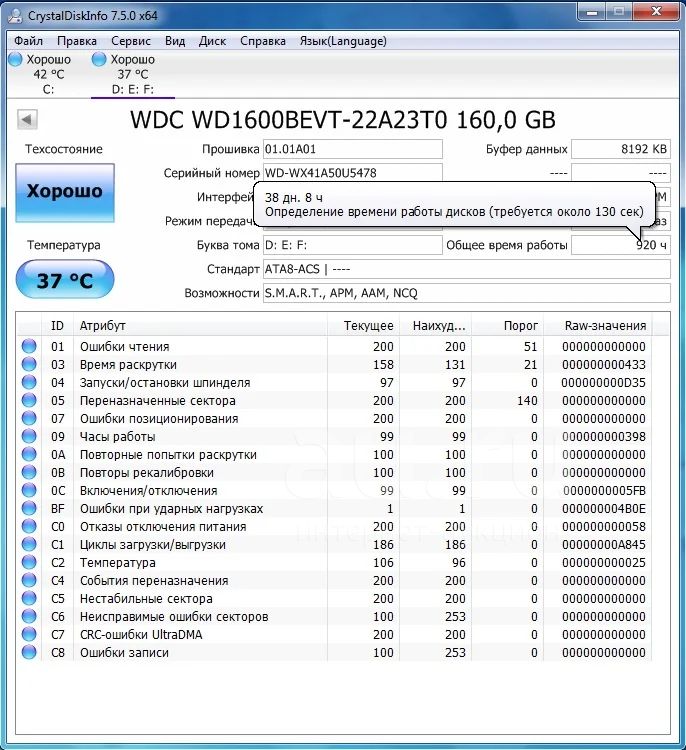Open the Язык(Language) menu
This screenshot has height=750, width=686.
[x=343, y=41]
